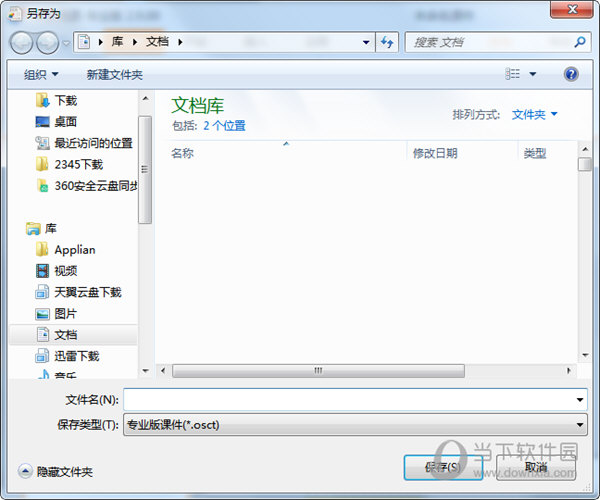This screenshot has width=600, height=500.
Task: Click the change view icon
Action: [x=512, y=73]
